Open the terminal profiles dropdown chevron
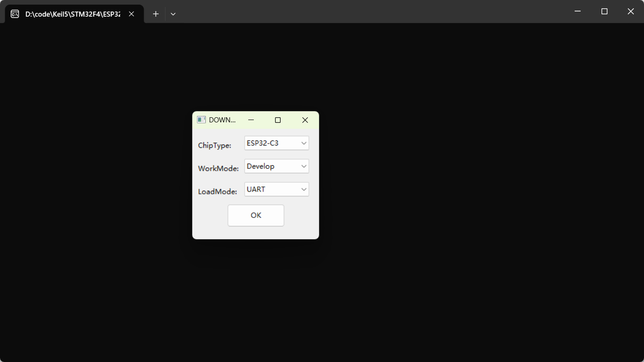The image size is (644, 362). [x=173, y=14]
